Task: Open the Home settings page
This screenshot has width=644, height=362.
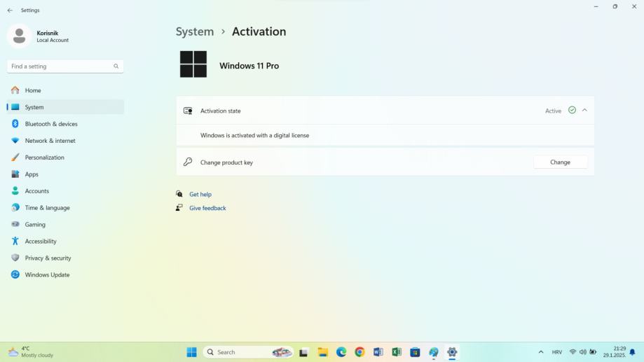Action: [x=65, y=90]
